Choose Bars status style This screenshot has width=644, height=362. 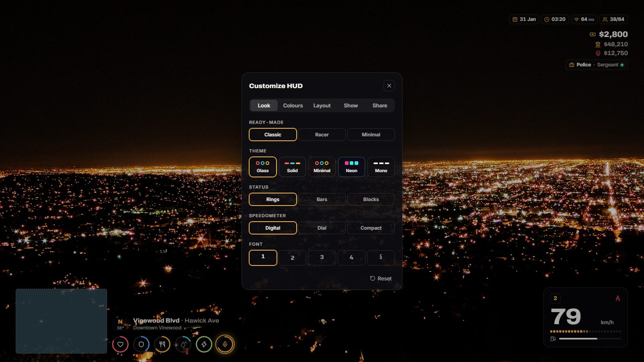[322, 200]
